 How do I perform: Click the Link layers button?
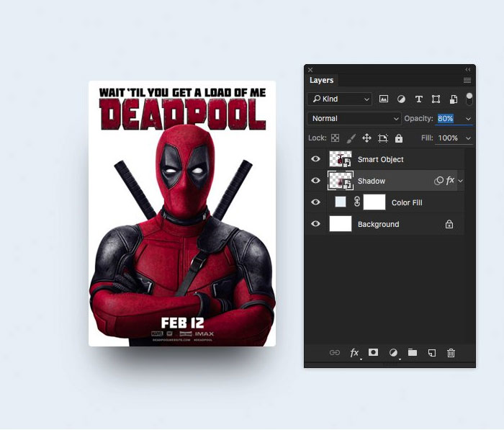tap(335, 353)
